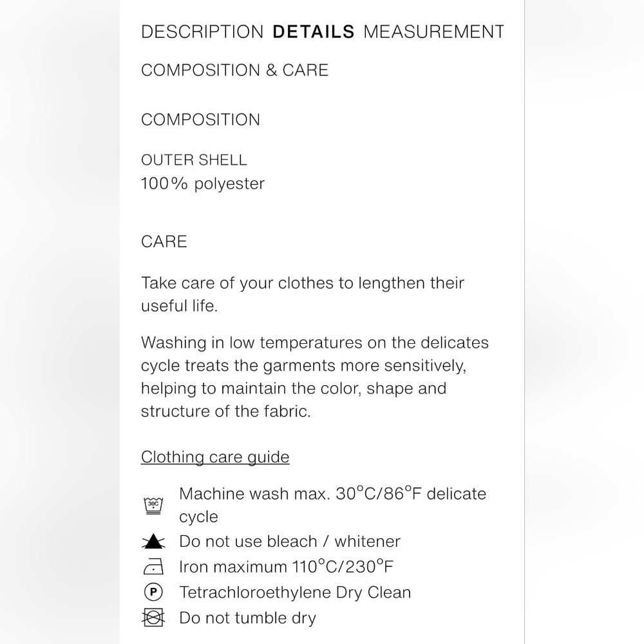Viewport: 644px width, 644px height.
Task: Switch to the DESCRIPTION tab
Action: (202, 32)
